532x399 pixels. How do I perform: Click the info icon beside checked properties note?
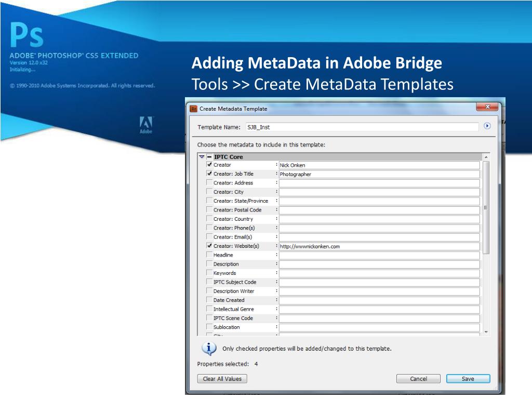[x=209, y=349]
